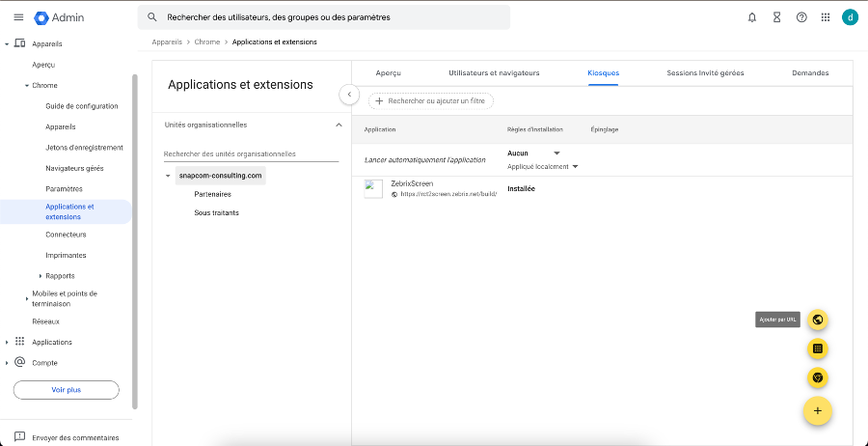Viewport: 868px width, 446px height.
Task: Collapse the 'Unités organisationnelles' section
Action: click(x=338, y=125)
